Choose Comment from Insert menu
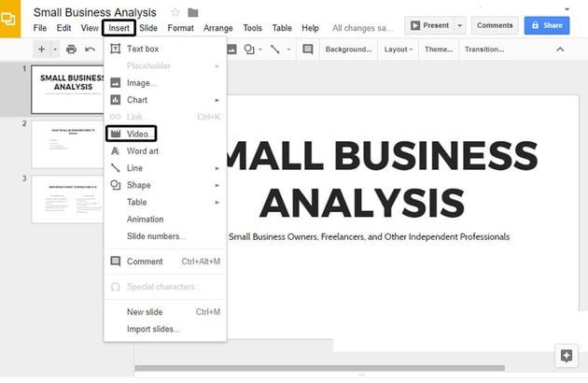The image size is (588, 383). (165, 262)
